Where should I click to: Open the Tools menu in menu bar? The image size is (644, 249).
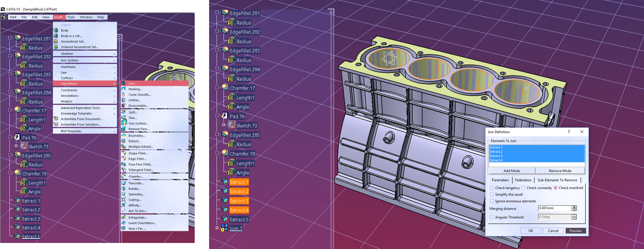(71, 17)
